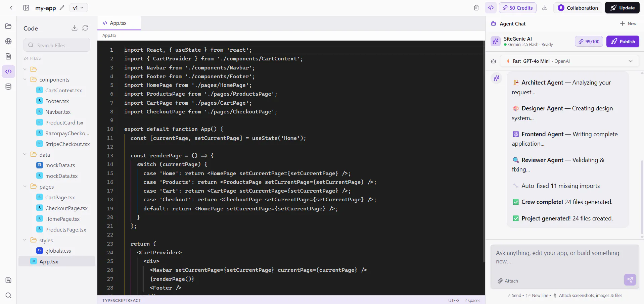Click UTF-8 encoding in status bar
Image resolution: width=644 pixels, height=304 pixels.
point(454,300)
